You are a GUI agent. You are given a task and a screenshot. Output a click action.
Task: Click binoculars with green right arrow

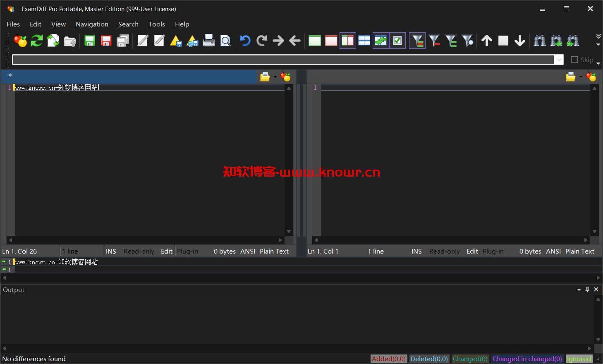[556, 41]
